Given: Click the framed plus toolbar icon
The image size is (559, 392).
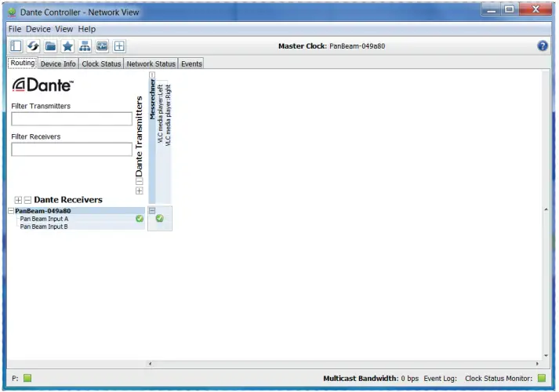Looking at the screenshot, I should tap(119, 46).
